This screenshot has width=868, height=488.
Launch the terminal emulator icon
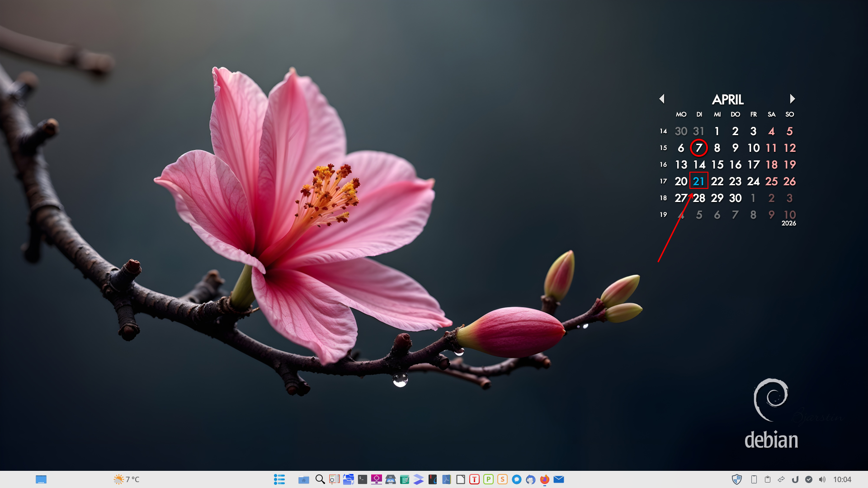tap(363, 479)
